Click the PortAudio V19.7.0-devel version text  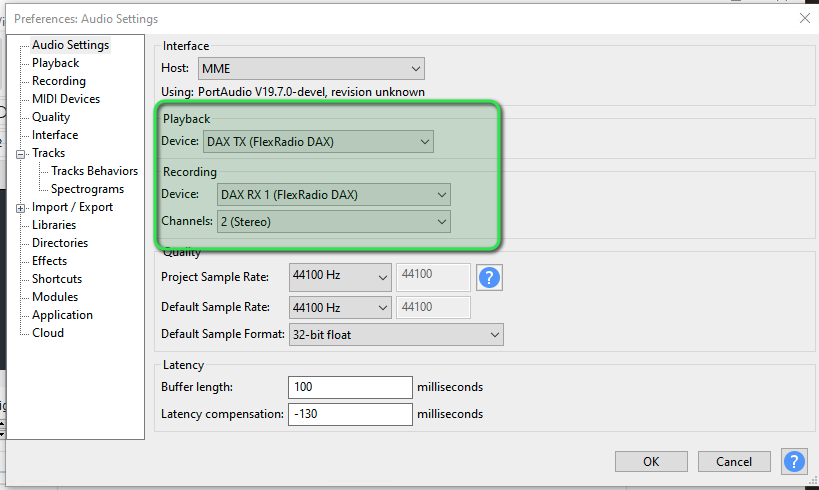pos(311,92)
